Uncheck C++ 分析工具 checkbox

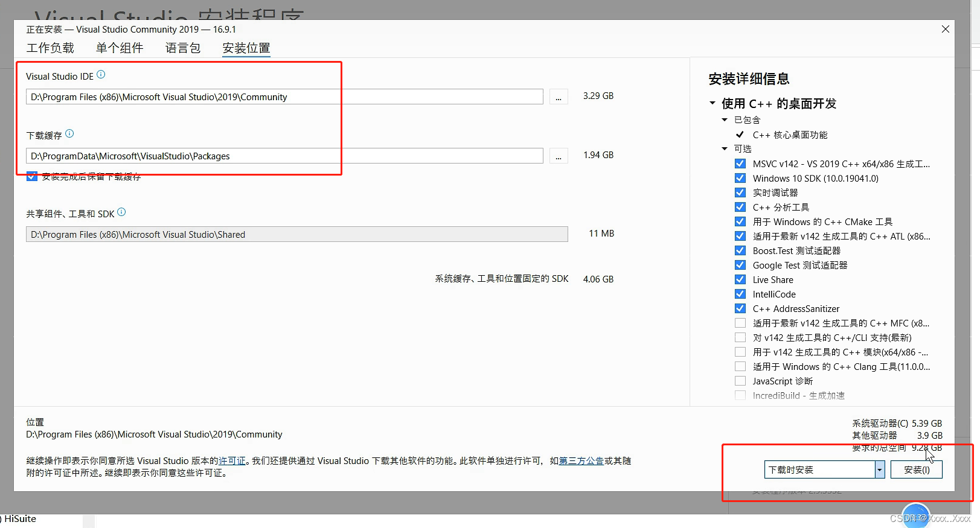[740, 207]
